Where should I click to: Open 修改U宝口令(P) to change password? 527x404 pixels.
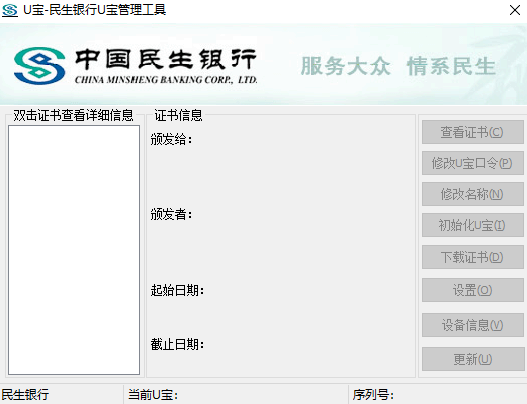pyautogui.click(x=473, y=163)
